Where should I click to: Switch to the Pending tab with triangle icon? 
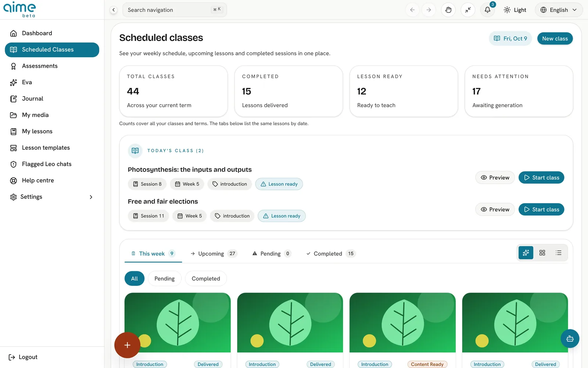point(272,254)
